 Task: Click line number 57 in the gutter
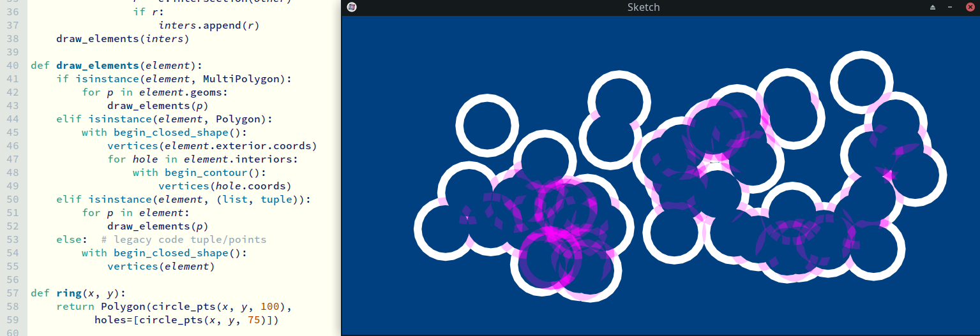[13, 293]
